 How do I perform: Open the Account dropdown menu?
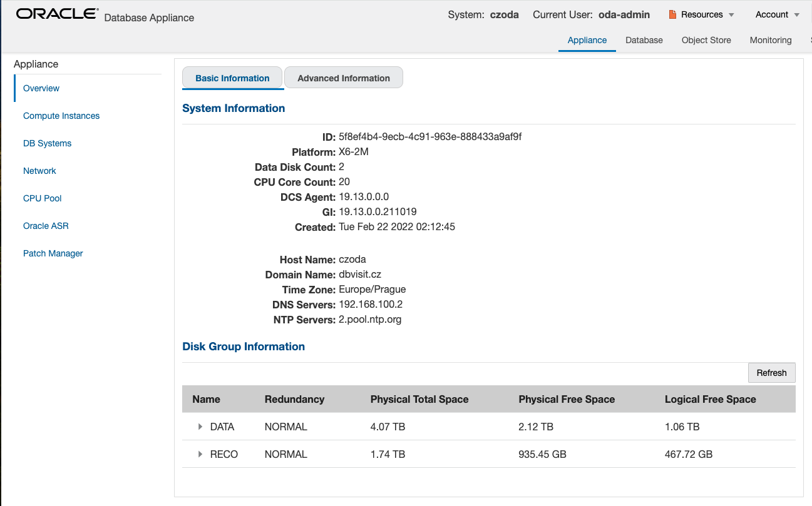coord(778,14)
